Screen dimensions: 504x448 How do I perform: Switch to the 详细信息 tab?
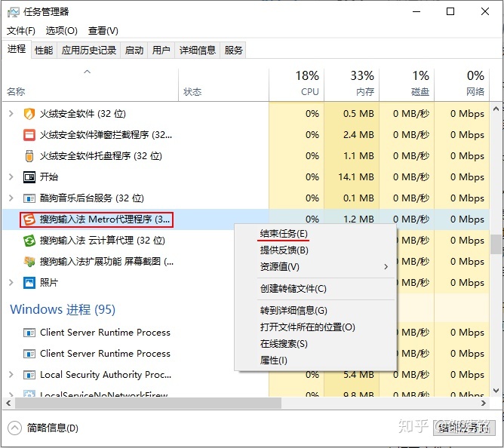click(x=198, y=50)
